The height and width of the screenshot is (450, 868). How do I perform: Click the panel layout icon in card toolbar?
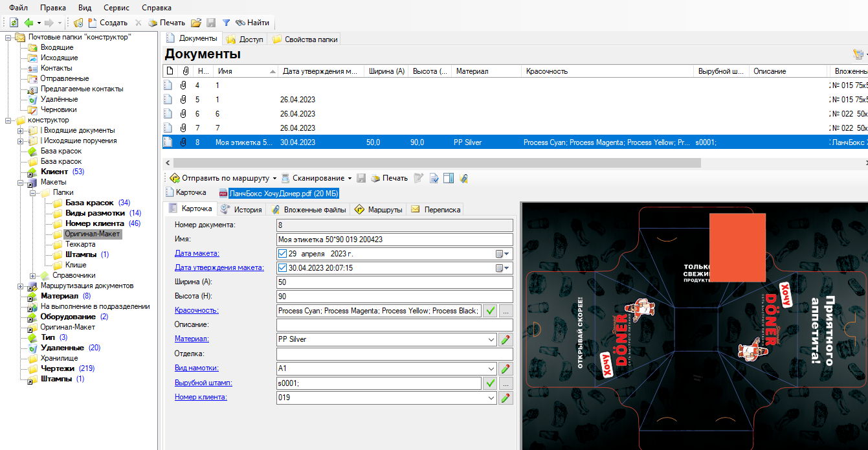449,178
